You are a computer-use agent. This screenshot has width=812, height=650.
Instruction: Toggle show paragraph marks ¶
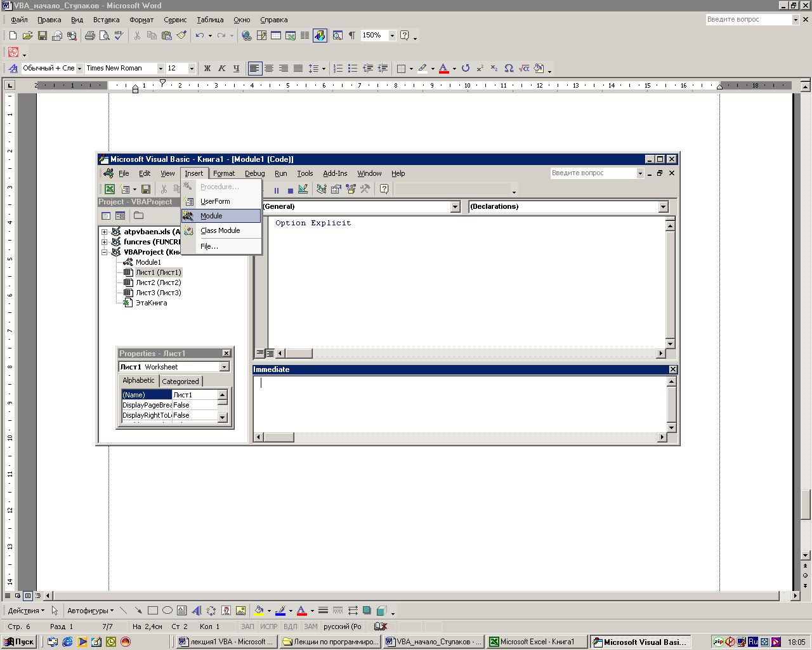pyautogui.click(x=352, y=36)
